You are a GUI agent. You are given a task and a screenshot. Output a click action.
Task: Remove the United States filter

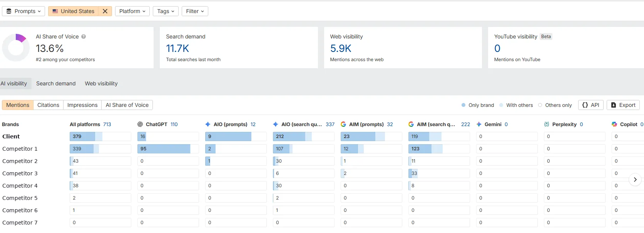pyautogui.click(x=105, y=11)
